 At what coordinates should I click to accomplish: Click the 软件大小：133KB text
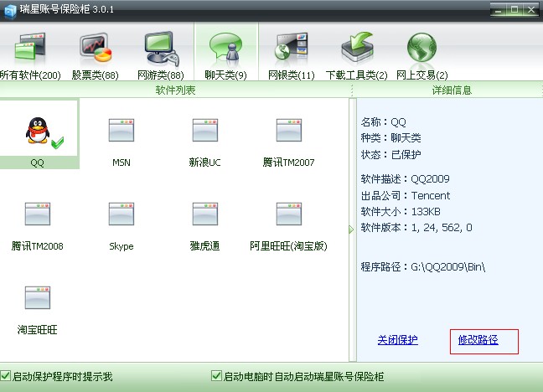(401, 212)
